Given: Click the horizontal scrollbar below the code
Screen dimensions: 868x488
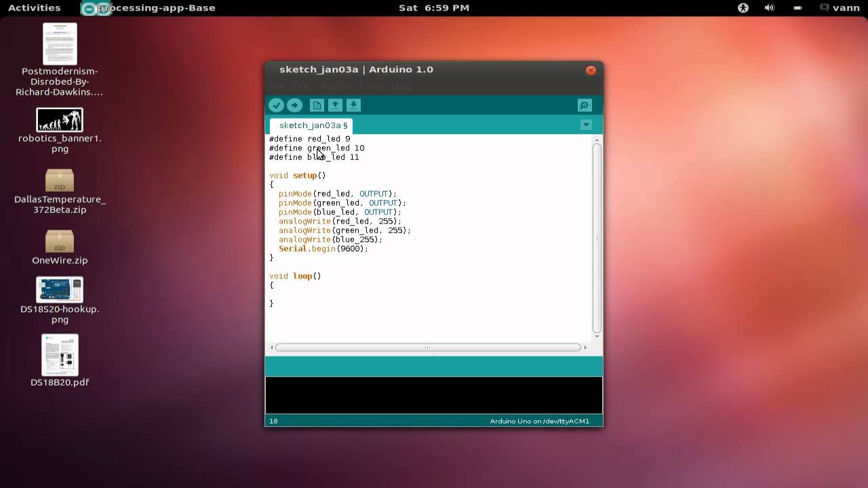Looking at the screenshot, I should point(428,347).
